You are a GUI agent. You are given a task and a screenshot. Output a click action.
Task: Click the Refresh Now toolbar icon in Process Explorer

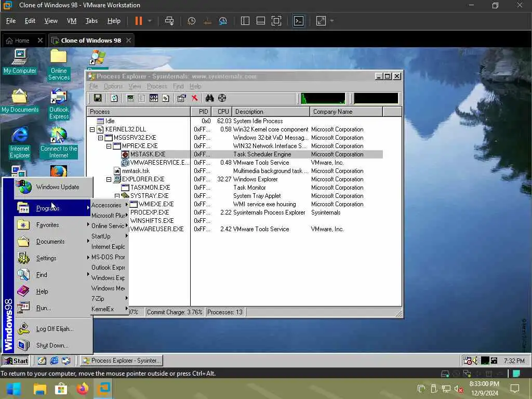click(x=114, y=98)
